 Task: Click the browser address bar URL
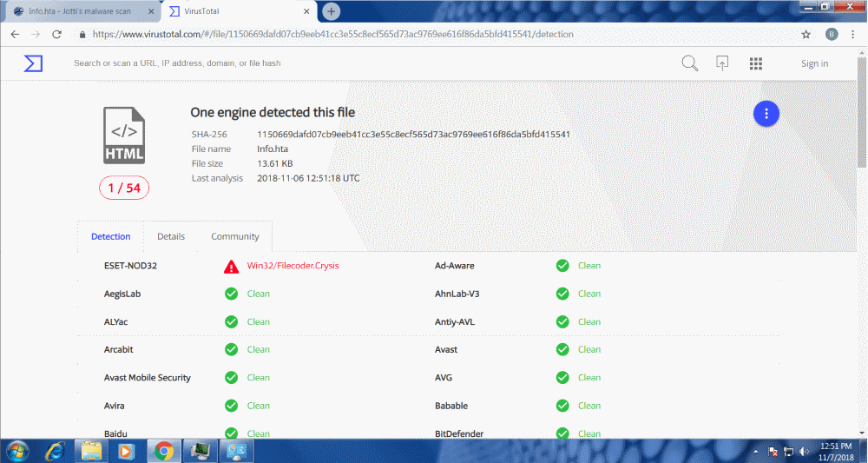click(x=332, y=35)
